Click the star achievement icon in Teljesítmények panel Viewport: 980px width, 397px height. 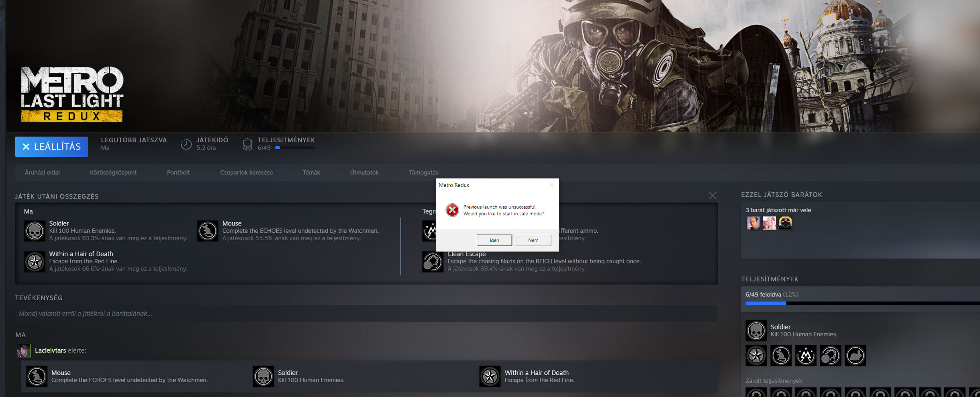click(x=756, y=356)
